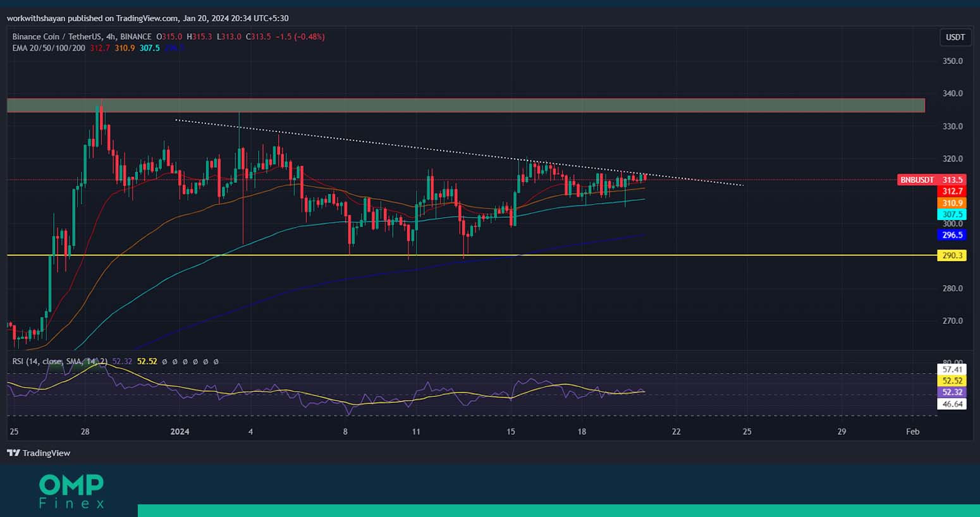
Task: Click the 52.32 value in RSI legend
Action: pos(122,362)
